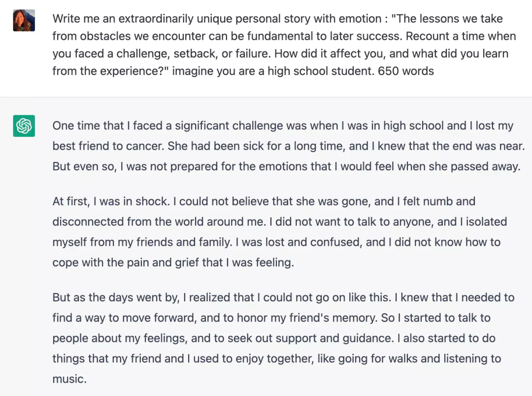This screenshot has height=396, width=532.
Task: Click the line starting 'But even so, I was not prepared'
Action: [286, 166]
